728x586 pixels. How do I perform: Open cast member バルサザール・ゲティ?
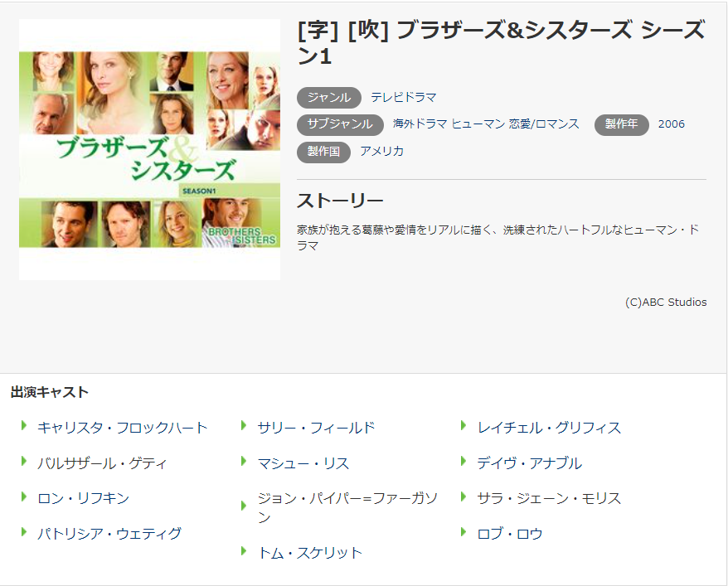pos(102,463)
